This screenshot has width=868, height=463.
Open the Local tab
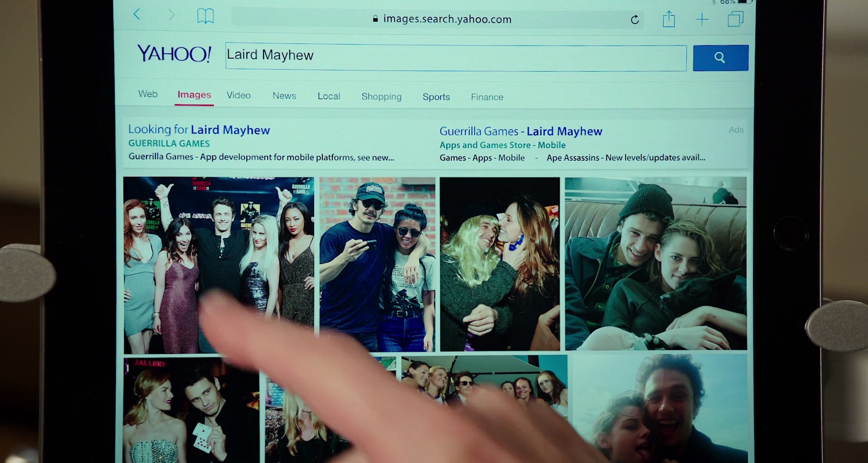pos(329,96)
